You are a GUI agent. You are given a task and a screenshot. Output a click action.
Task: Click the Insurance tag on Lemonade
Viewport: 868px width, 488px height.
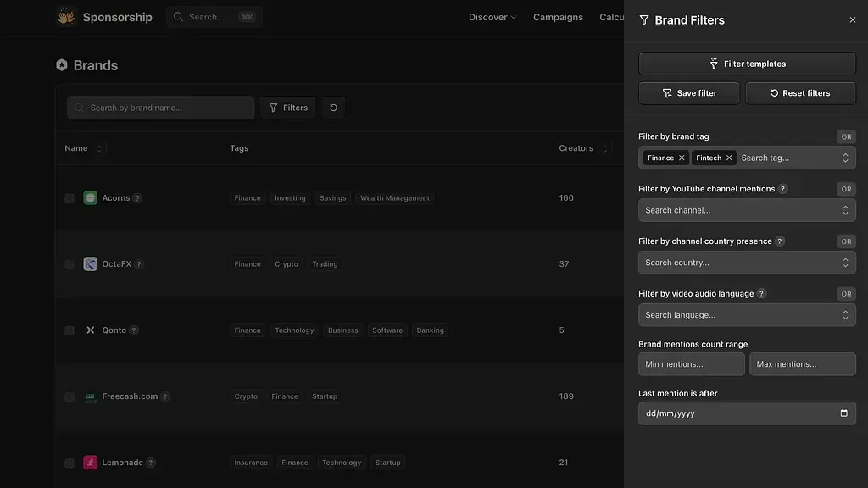[251, 463]
